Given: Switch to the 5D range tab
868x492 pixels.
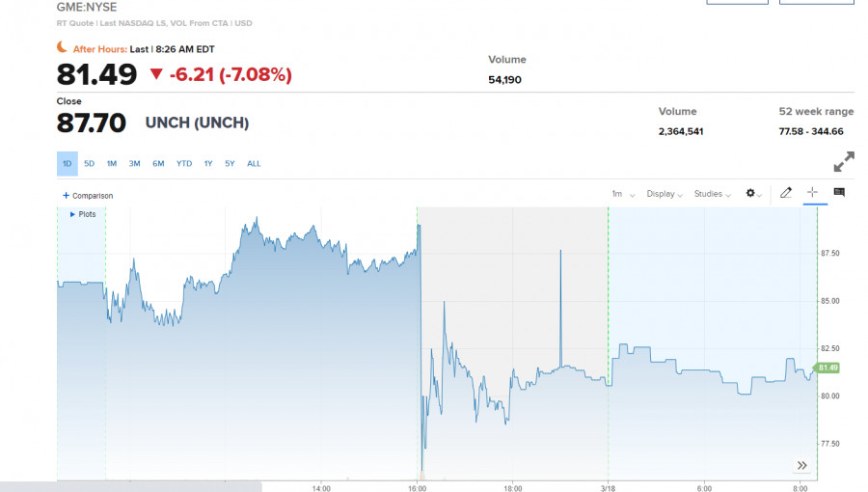Looking at the screenshot, I should [89, 164].
